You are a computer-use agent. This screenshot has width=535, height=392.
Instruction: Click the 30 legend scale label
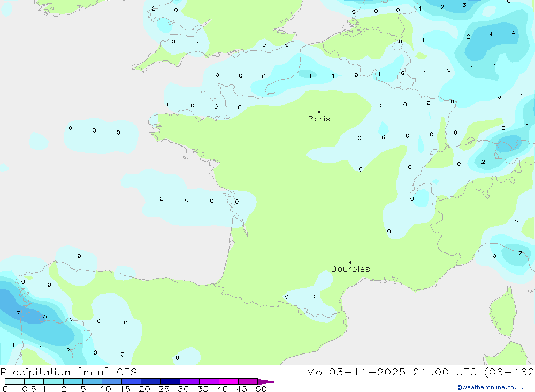[x=184, y=389]
